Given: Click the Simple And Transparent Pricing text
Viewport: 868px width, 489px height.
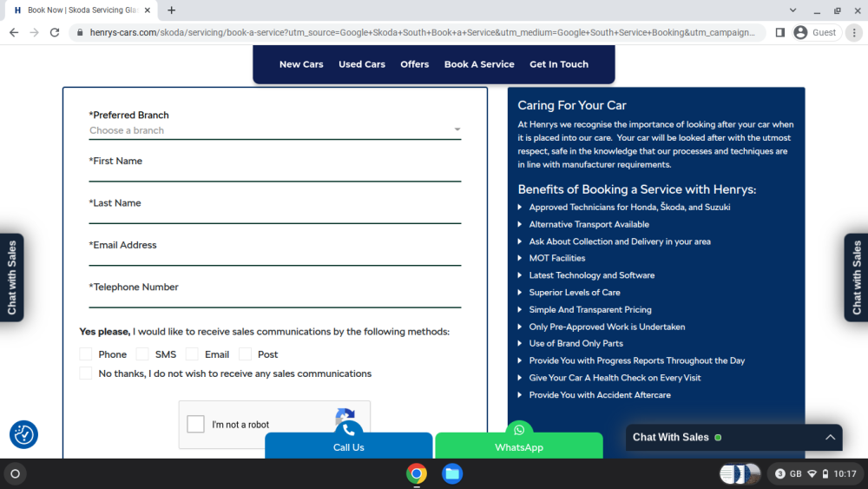Looking at the screenshot, I should (x=590, y=309).
